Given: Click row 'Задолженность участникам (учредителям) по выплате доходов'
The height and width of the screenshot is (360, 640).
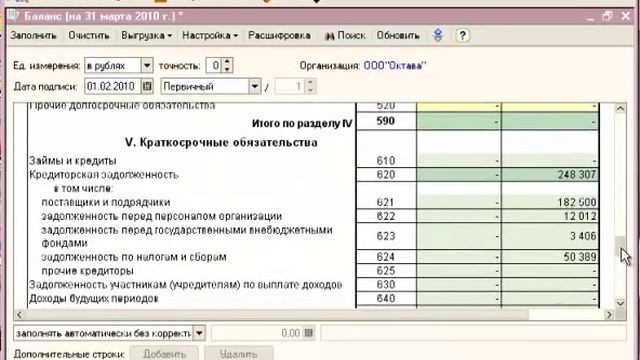Looking at the screenshot, I should tap(185, 285).
